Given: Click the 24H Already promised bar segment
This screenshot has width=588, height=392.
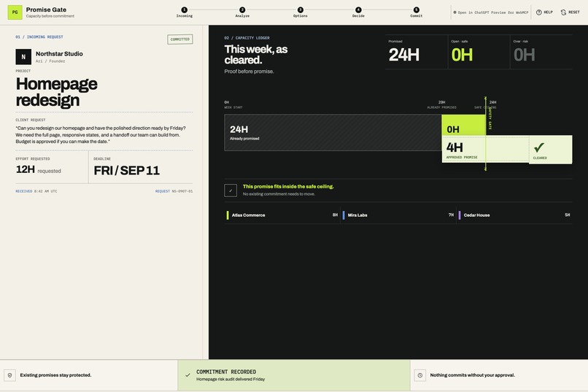Looking at the screenshot, I should (333, 133).
